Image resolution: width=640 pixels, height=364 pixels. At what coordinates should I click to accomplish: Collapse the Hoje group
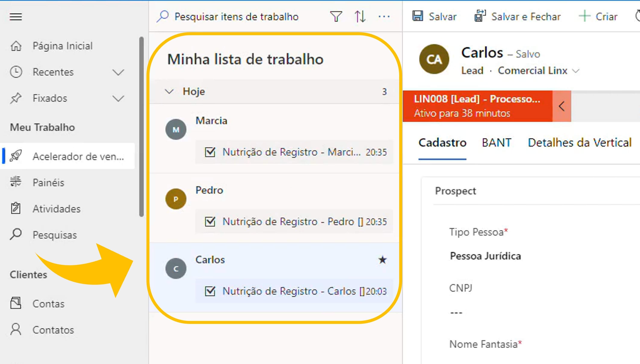pyautogui.click(x=169, y=91)
